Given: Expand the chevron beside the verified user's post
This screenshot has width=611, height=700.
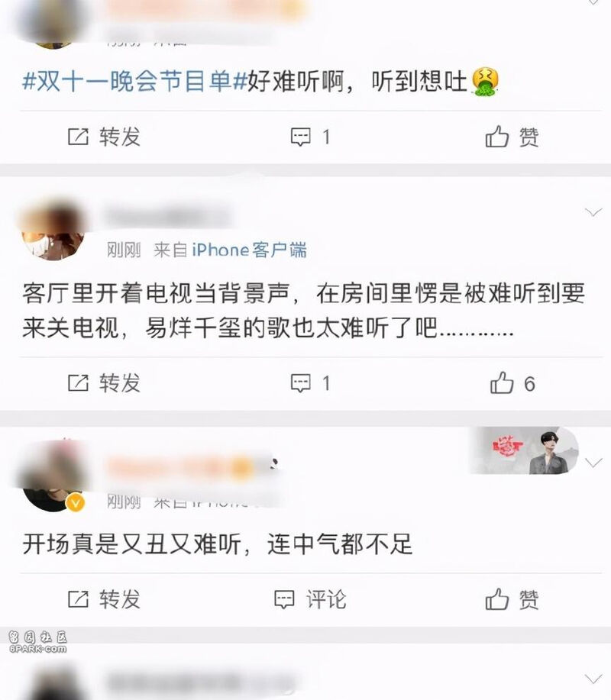Looking at the screenshot, I should (x=593, y=463).
